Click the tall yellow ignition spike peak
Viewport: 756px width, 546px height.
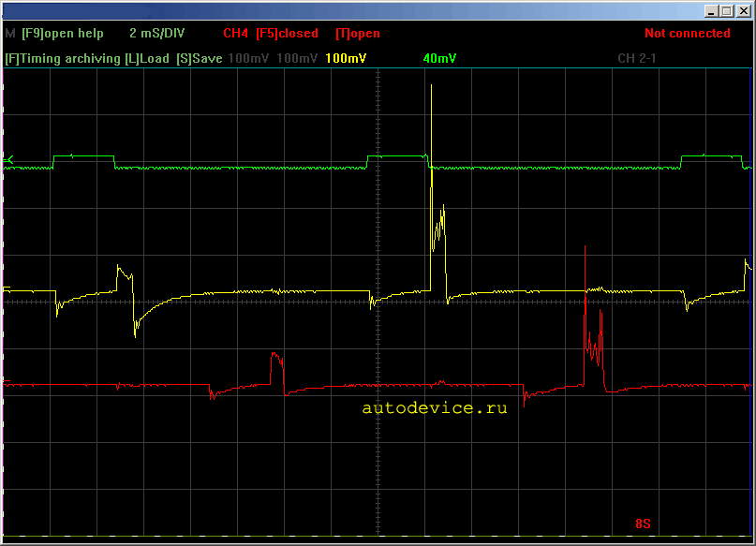(x=431, y=86)
